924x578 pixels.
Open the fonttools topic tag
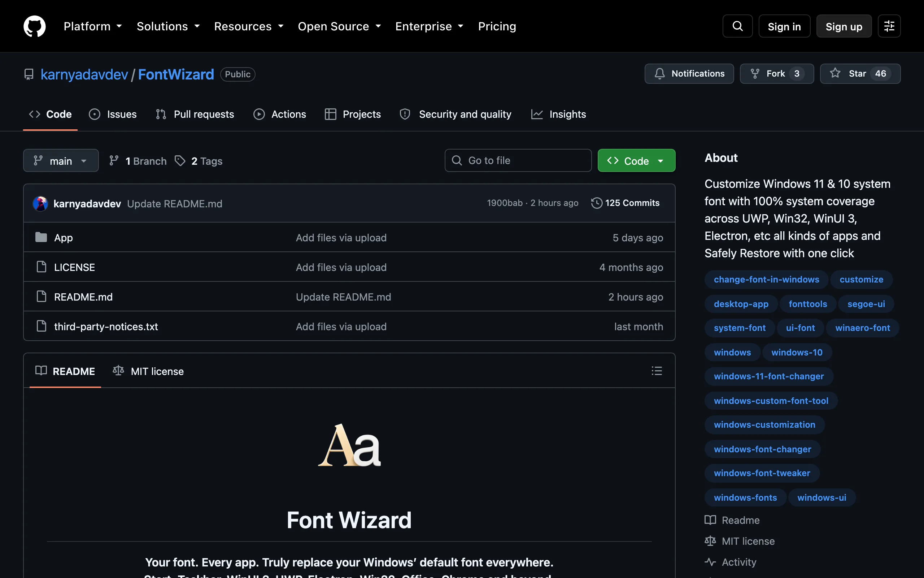click(x=807, y=304)
